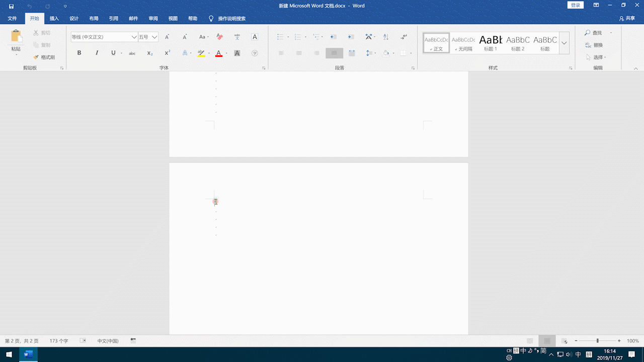644x362 pixels.
Task: Click 操作说明搜索 tell-me search
Action: 227,19
